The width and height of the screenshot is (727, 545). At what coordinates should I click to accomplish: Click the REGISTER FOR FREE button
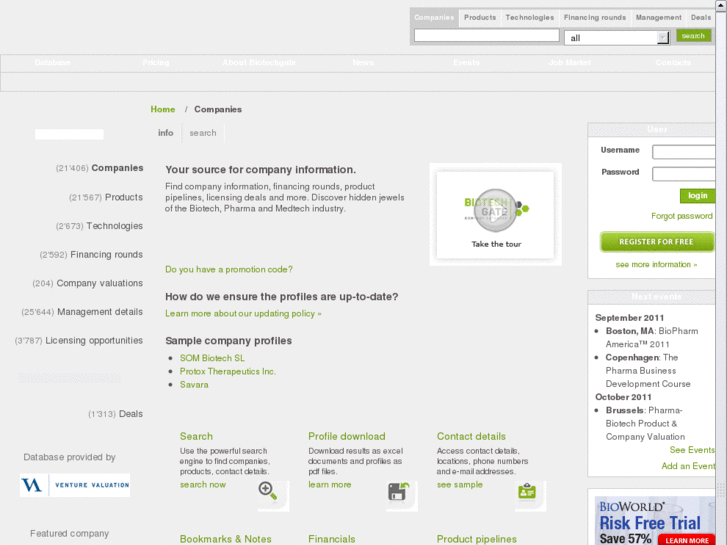[x=657, y=242]
